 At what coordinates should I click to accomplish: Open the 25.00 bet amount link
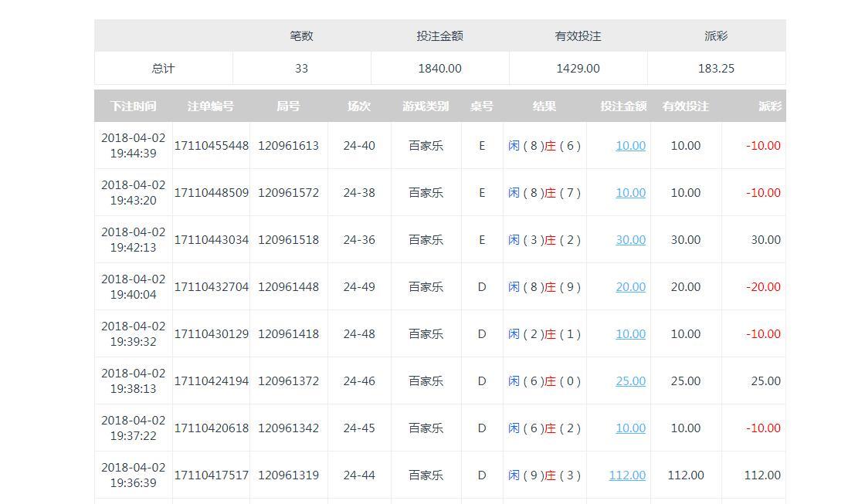(x=630, y=381)
